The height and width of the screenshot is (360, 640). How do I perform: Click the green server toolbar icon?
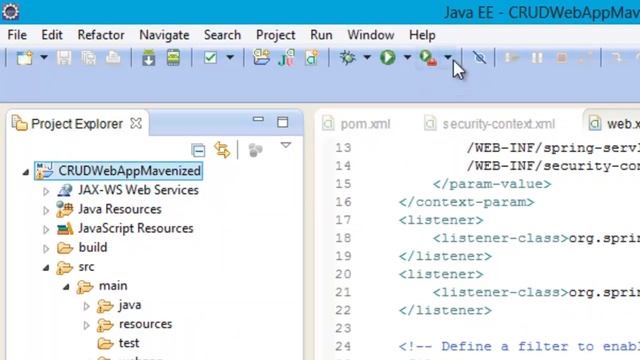[x=173, y=58]
